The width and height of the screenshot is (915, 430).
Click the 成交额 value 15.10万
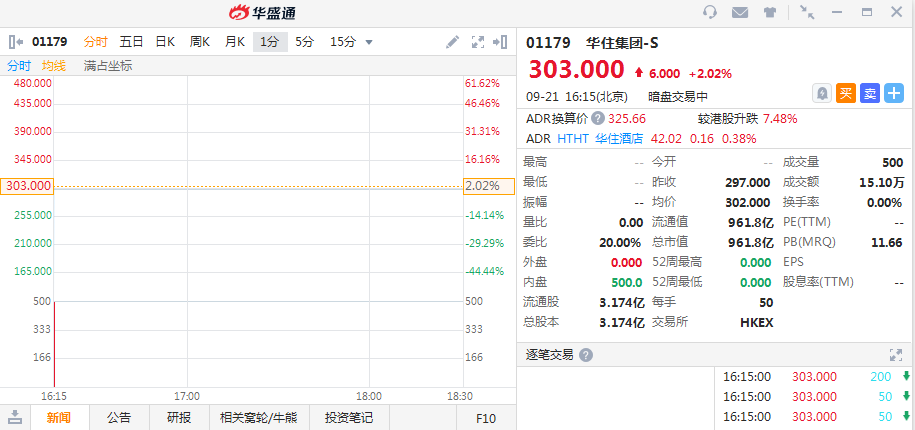pos(882,183)
